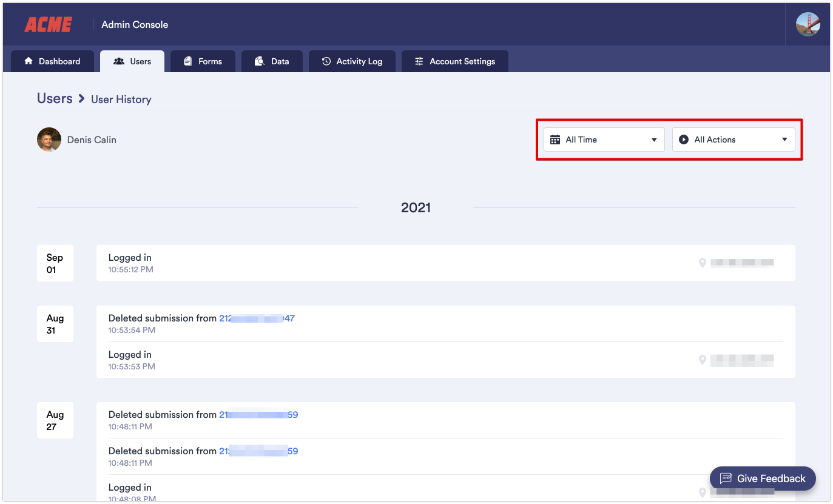833x504 pixels.
Task: Click the Give Feedback chat icon
Action: 726,479
